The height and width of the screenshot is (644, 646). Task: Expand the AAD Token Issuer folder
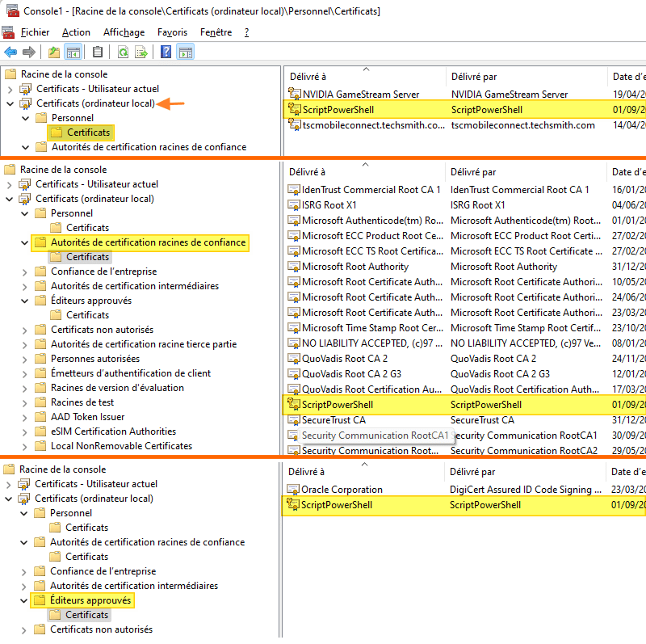(x=25, y=417)
